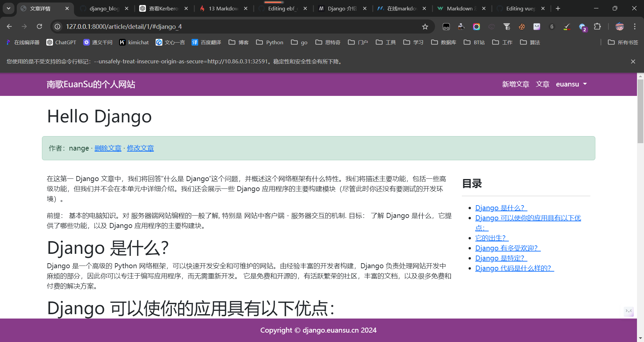The height and width of the screenshot is (342, 644).
Task: Click the 修改文章 link
Action: tap(140, 148)
